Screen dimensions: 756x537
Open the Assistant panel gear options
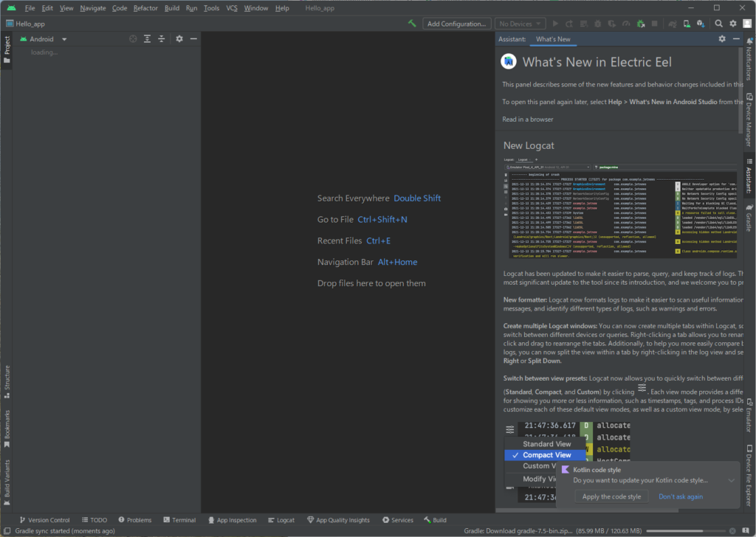point(721,39)
